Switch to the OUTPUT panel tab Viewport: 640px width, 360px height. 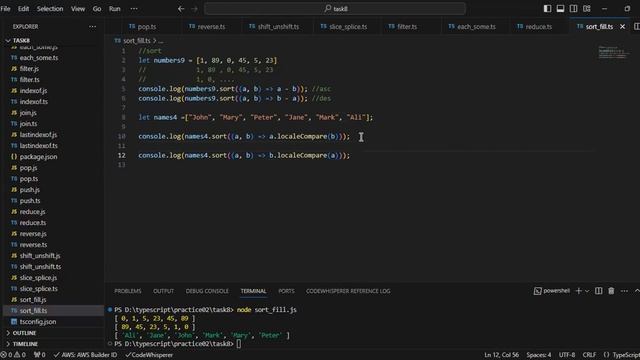pyautogui.click(x=163, y=291)
